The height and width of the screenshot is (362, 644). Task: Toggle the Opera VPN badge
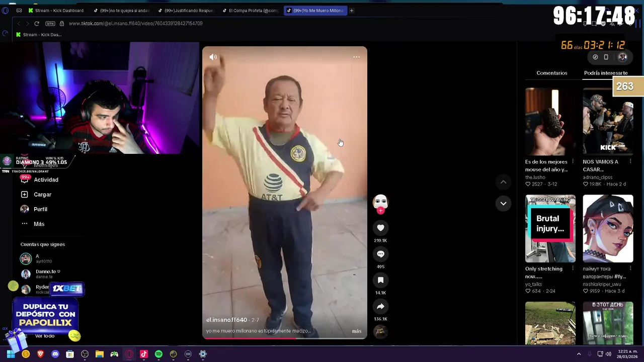[50, 24]
